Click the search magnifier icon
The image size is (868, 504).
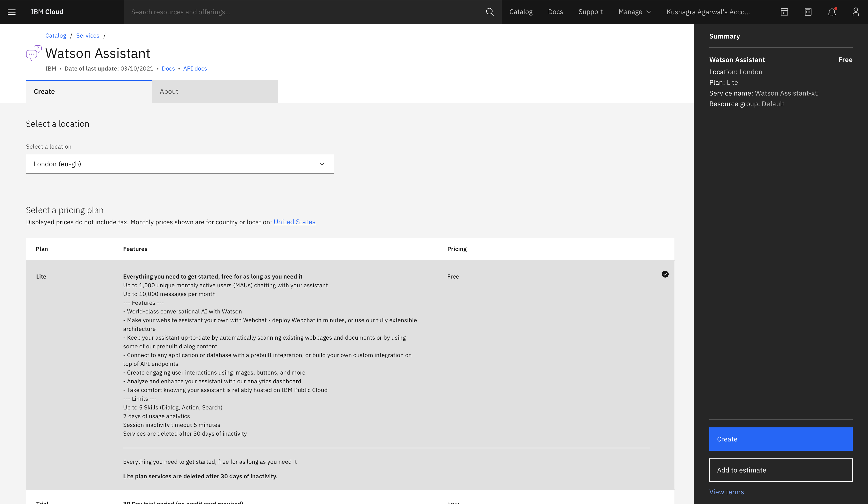pyautogui.click(x=489, y=12)
